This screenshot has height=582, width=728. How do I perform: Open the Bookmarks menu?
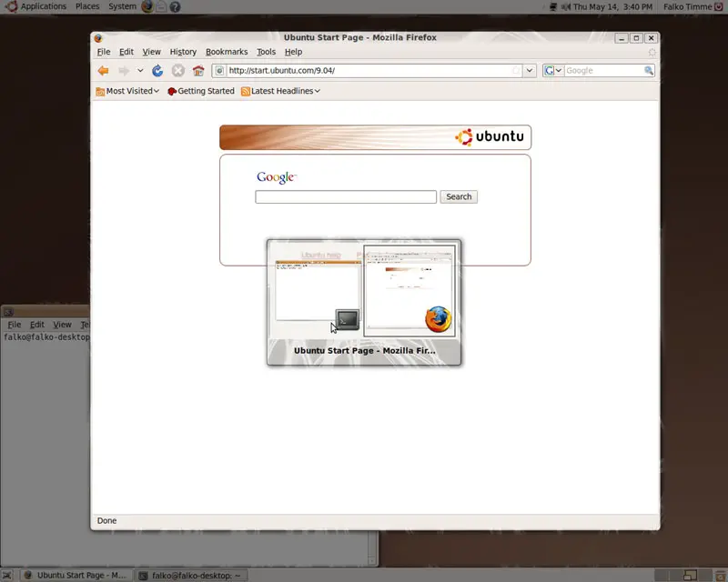tap(227, 52)
